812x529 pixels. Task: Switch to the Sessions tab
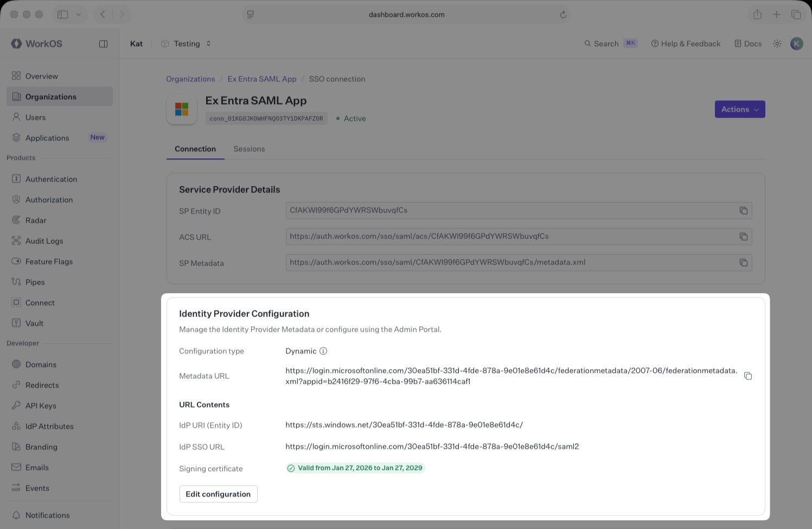tap(249, 149)
